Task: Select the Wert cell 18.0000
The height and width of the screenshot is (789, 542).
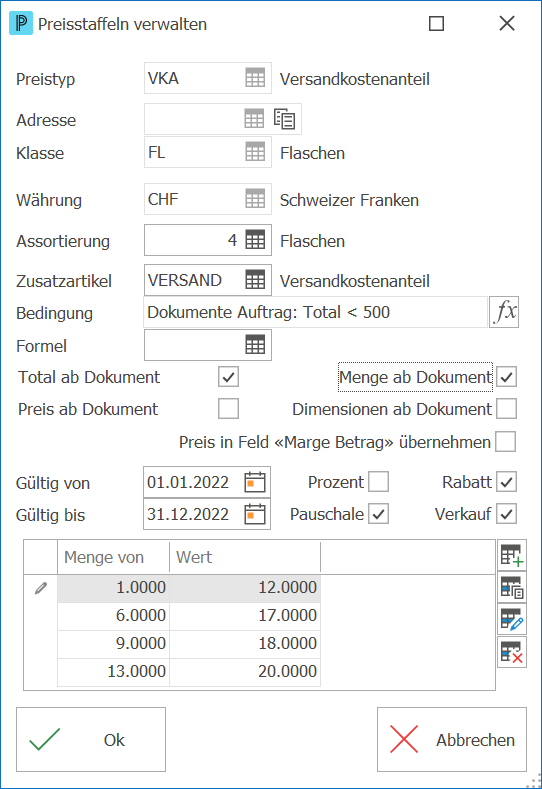Action: (x=245, y=644)
